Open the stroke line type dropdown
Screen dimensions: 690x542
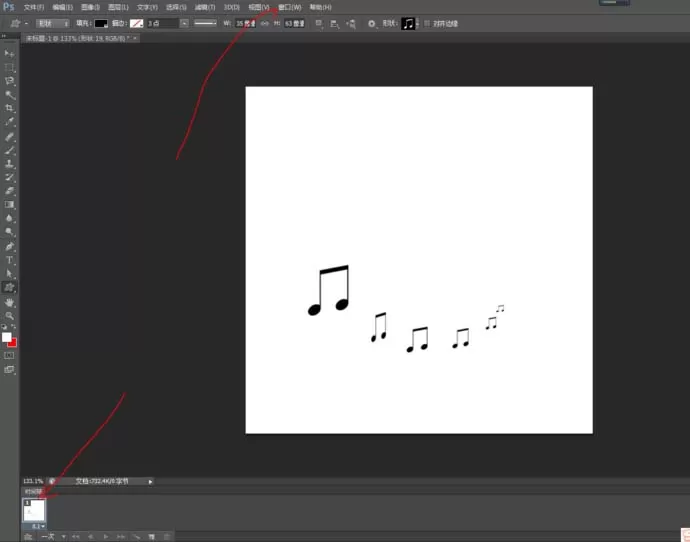[x=205, y=24]
